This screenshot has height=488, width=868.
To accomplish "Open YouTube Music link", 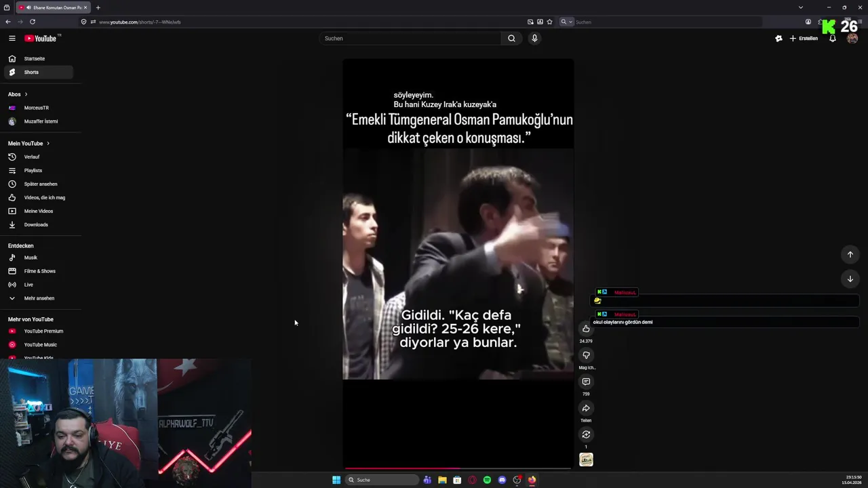I will click(x=39, y=345).
